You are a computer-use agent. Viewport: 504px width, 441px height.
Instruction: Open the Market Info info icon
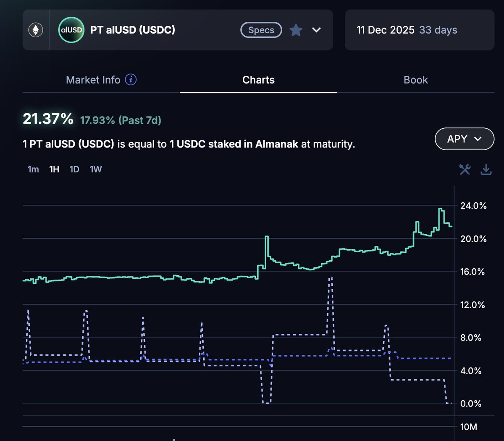pyautogui.click(x=131, y=79)
